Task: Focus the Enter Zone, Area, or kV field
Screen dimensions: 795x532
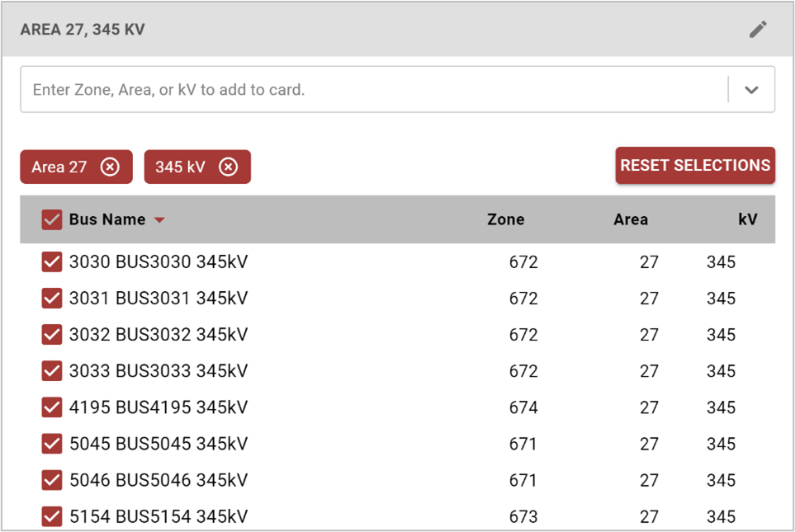Action: tap(374, 90)
